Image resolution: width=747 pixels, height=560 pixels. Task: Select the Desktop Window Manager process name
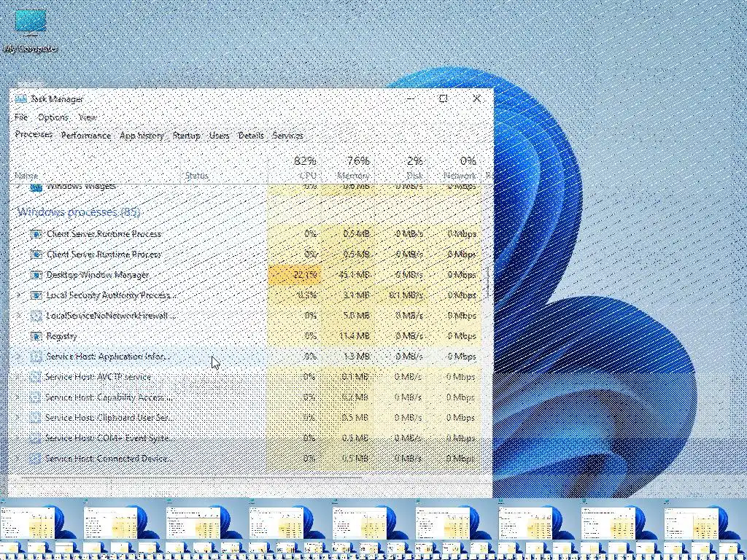coord(98,275)
